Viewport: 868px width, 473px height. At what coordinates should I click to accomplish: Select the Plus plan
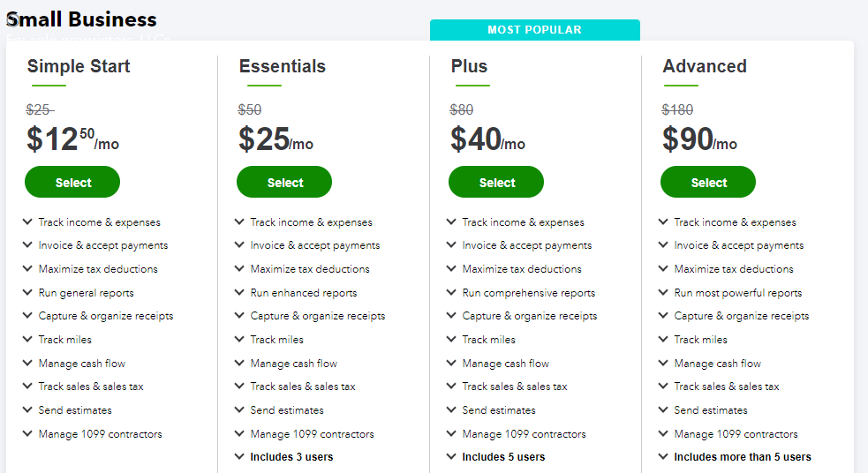[x=496, y=182]
